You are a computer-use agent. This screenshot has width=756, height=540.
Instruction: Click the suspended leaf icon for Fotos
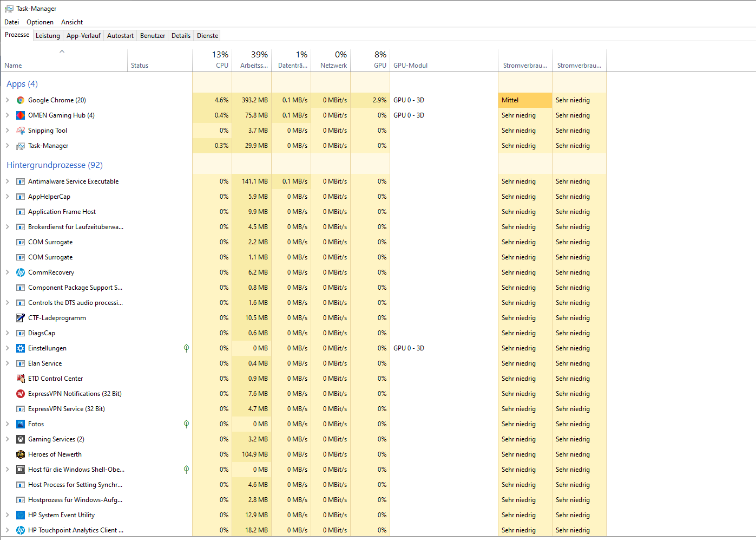click(x=186, y=424)
